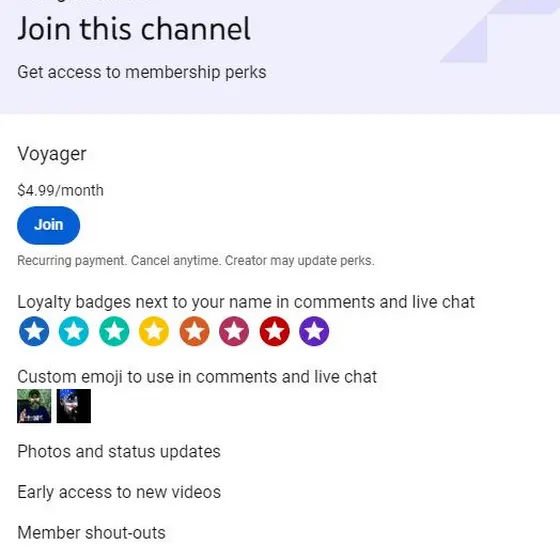560x560 pixels.
Task: Click the Join this channel heading
Action: (x=134, y=29)
